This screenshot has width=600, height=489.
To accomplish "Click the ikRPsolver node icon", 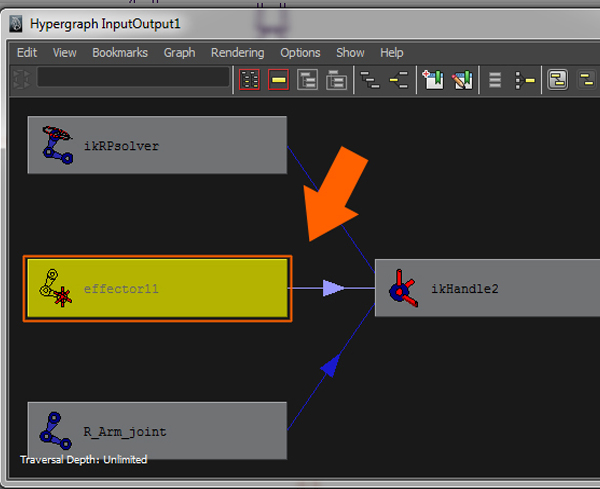I will click(57, 145).
